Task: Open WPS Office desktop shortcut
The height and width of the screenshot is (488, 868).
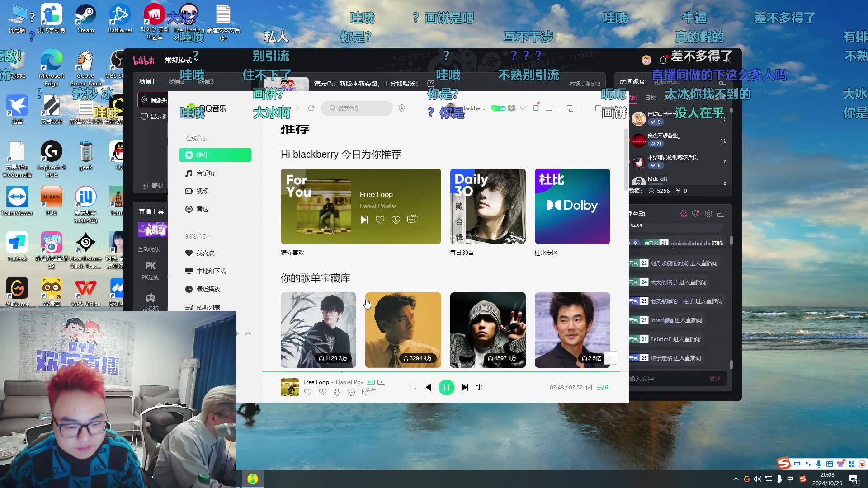Action: (x=85, y=293)
